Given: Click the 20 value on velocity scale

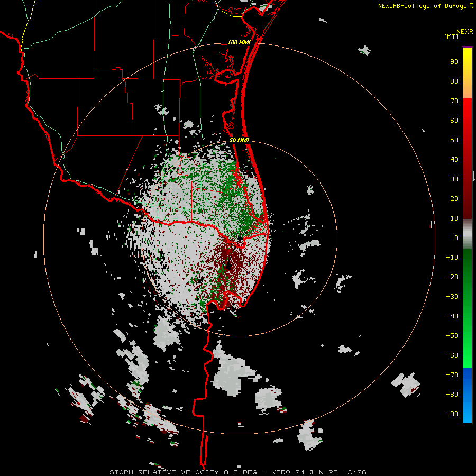Looking at the screenshot, I should 454,198.
